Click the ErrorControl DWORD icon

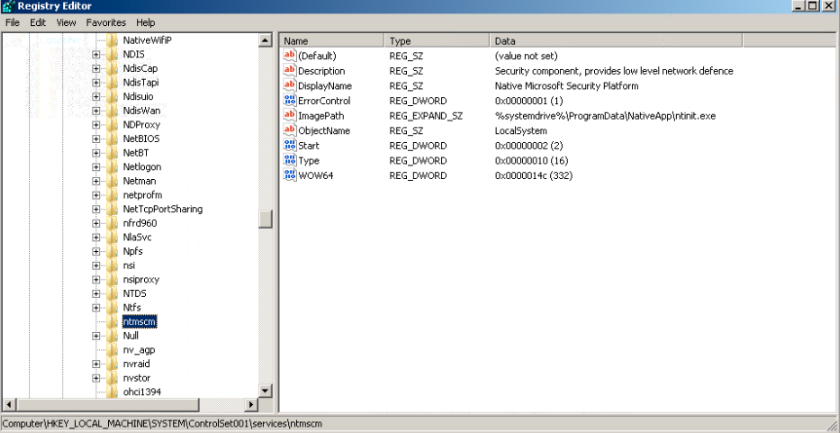290,101
